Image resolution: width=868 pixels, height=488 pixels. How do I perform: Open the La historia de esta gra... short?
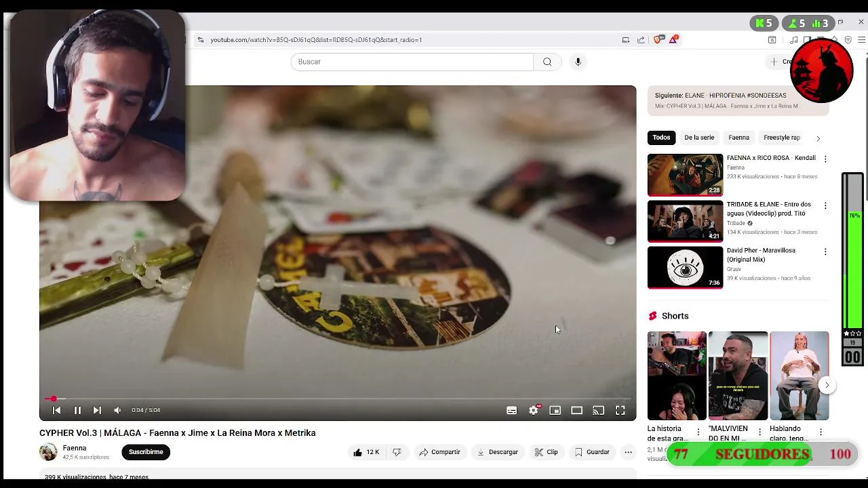(677, 375)
